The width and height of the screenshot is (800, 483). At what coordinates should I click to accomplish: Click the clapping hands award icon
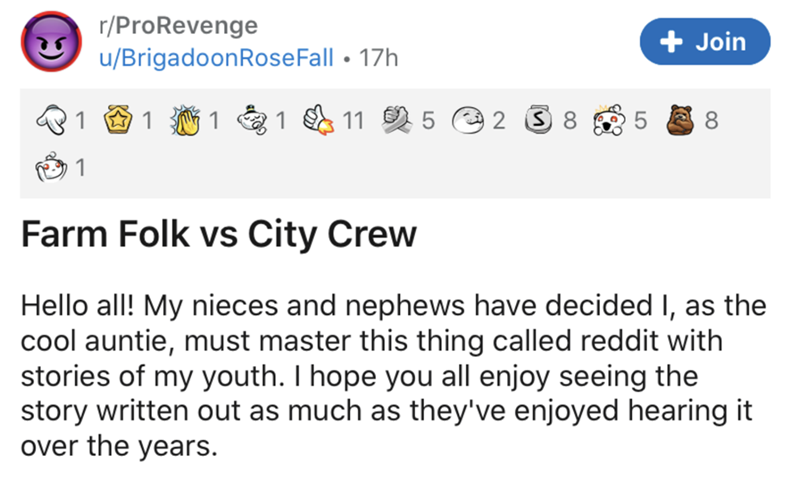(x=190, y=123)
